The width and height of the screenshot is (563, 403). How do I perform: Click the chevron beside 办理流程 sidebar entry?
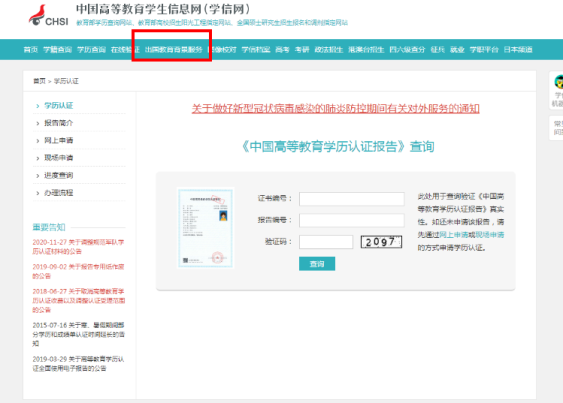[x=38, y=193]
